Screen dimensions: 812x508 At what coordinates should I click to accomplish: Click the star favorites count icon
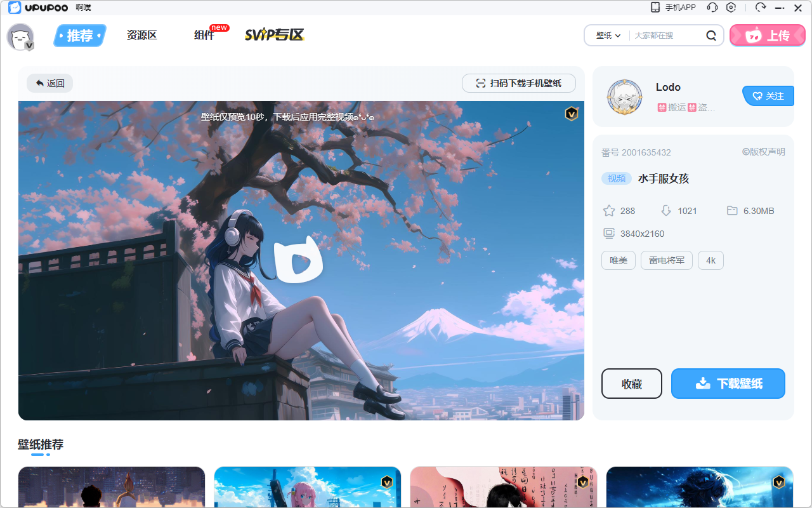click(x=609, y=211)
